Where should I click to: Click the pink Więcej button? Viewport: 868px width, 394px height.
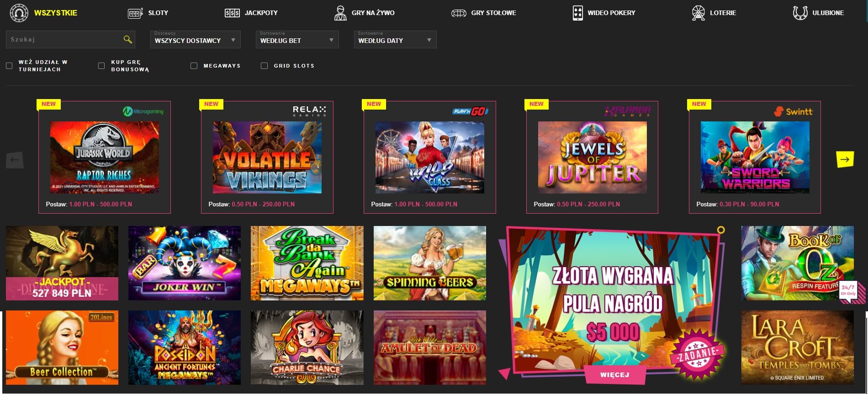click(614, 375)
